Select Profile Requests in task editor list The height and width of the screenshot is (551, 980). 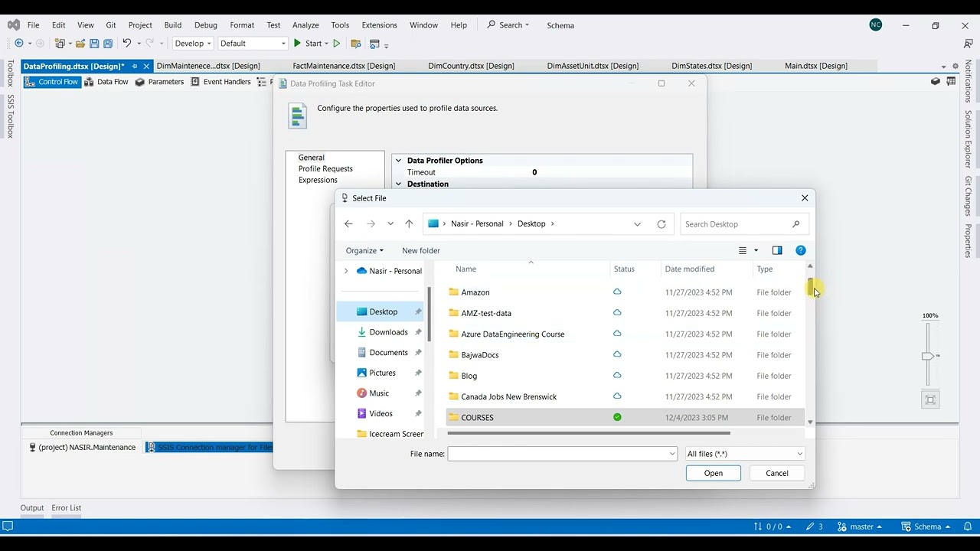325,168
